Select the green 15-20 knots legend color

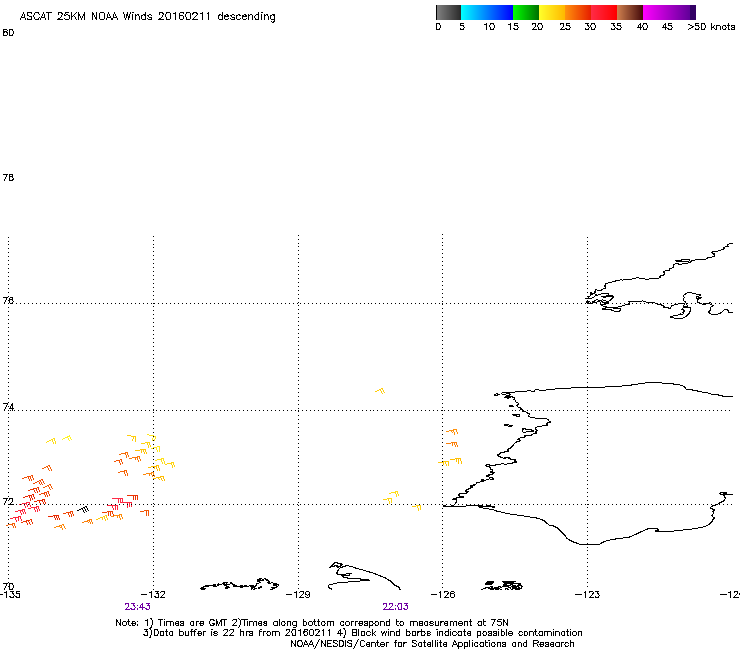coord(526,12)
